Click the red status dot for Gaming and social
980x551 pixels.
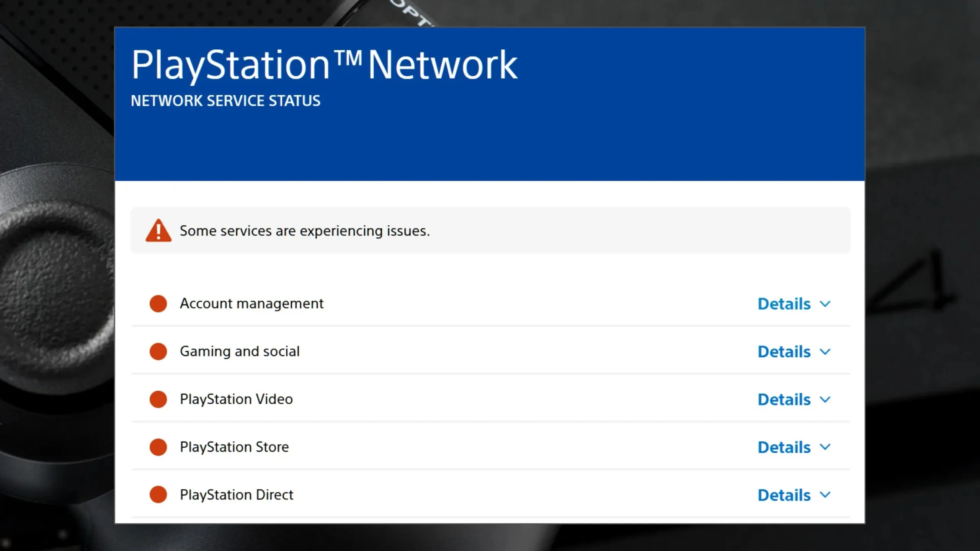[158, 352]
